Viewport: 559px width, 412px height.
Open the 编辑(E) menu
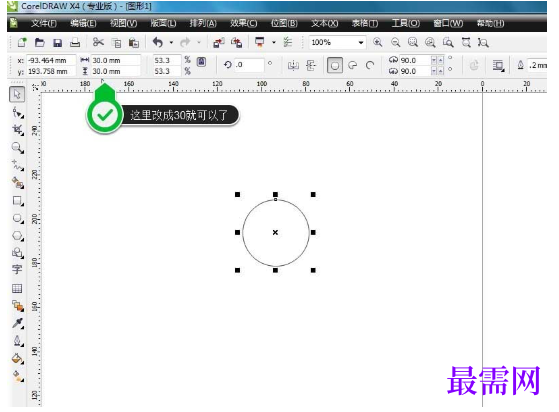click(83, 24)
